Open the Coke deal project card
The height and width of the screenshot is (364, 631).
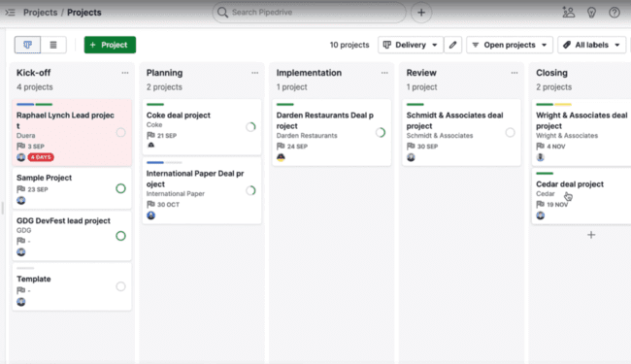click(202, 127)
